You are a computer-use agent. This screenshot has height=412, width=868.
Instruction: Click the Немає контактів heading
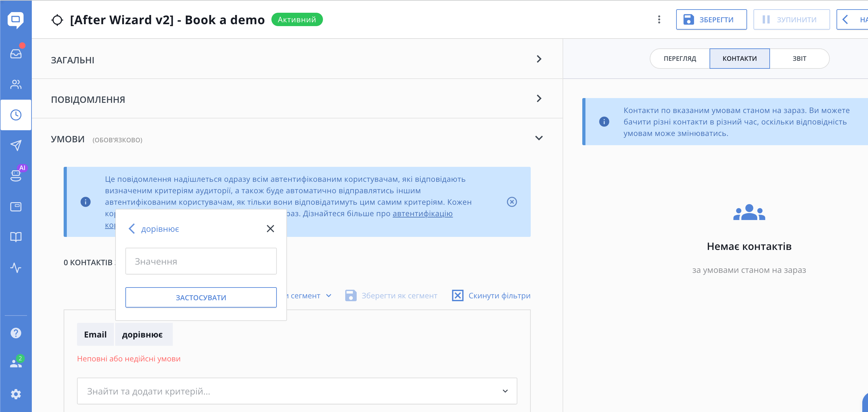pos(749,246)
